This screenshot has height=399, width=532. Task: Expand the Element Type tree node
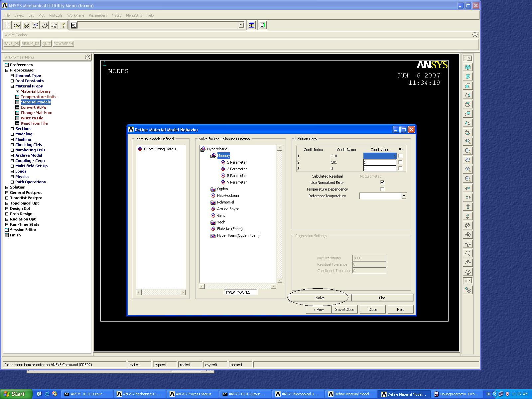[12, 75]
